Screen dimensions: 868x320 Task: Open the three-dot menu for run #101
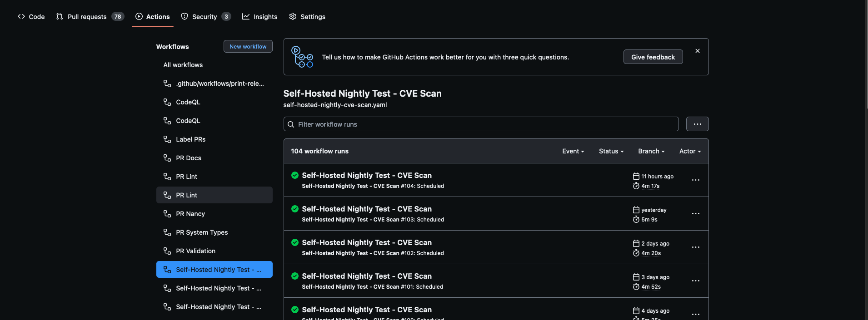[x=695, y=281]
